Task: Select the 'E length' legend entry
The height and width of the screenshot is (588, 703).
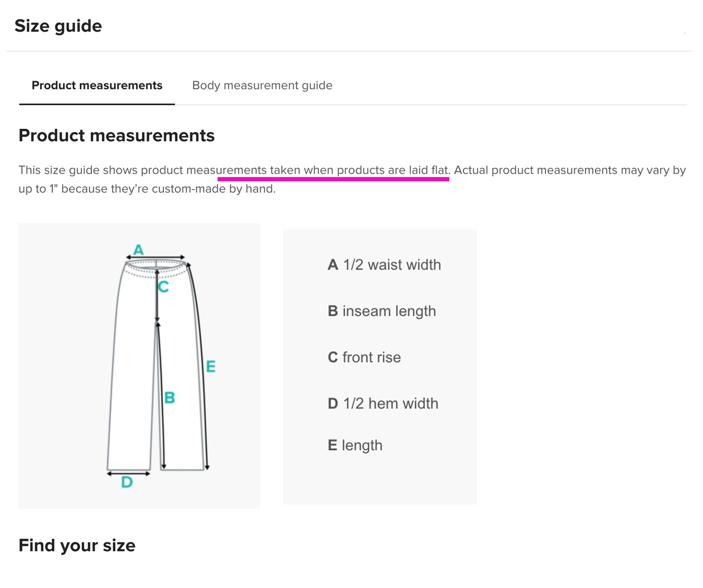Action: coord(355,446)
